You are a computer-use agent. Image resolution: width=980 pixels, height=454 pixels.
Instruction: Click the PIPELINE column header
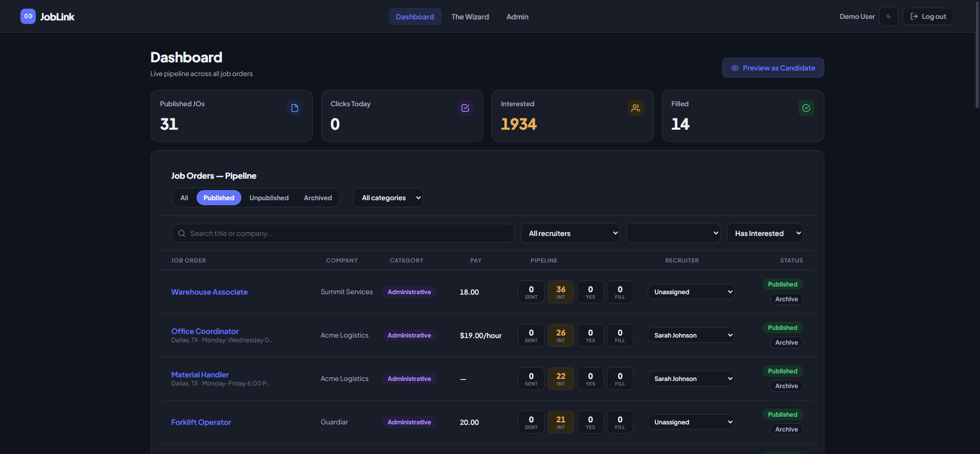[x=544, y=260]
